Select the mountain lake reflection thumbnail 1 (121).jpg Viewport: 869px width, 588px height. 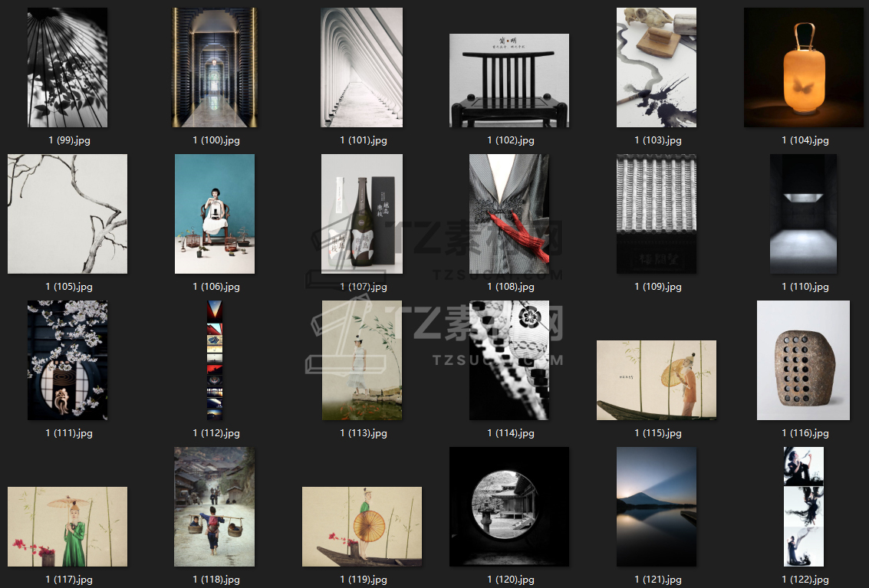point(657,507)
